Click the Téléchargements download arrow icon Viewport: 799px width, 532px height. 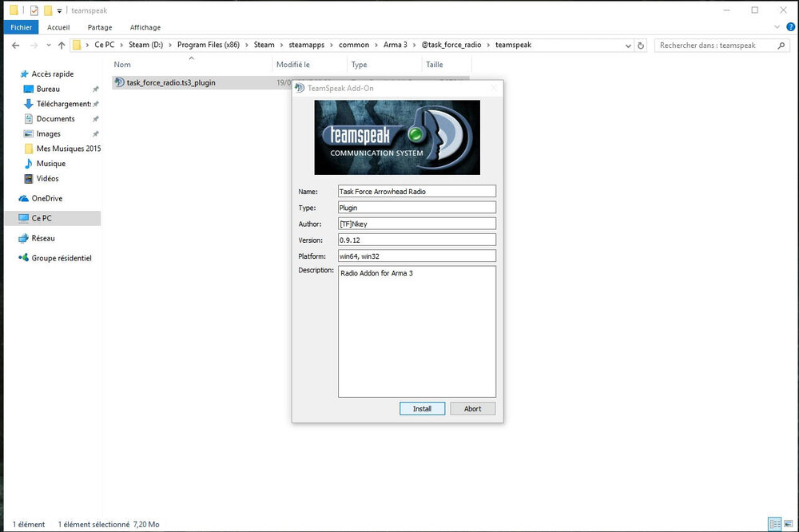(29, 104)
